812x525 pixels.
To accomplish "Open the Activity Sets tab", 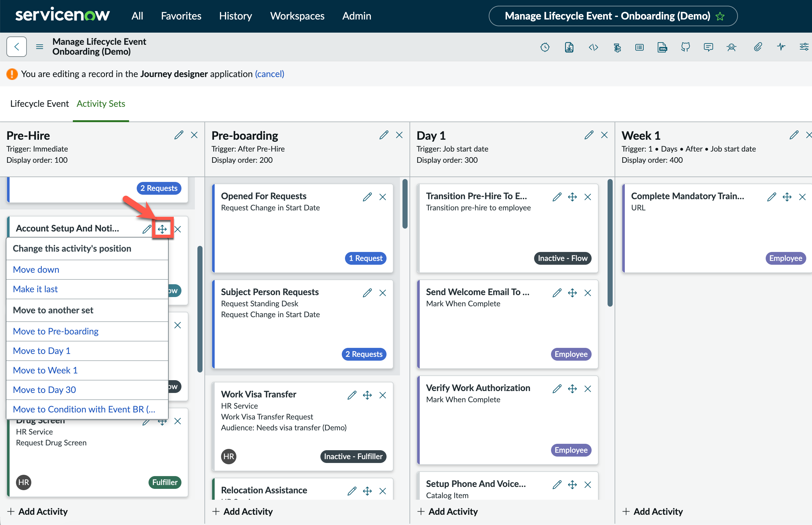I will [x=101, y=103].
